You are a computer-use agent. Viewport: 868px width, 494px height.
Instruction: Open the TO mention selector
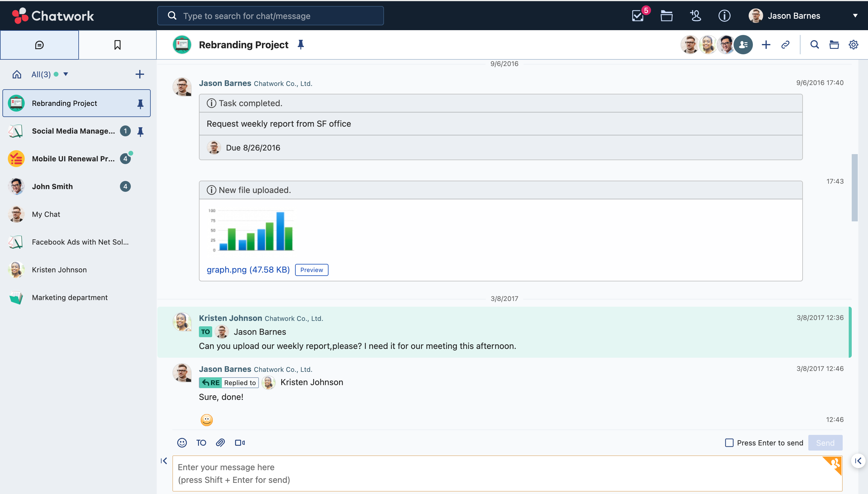tap(201, 443)
